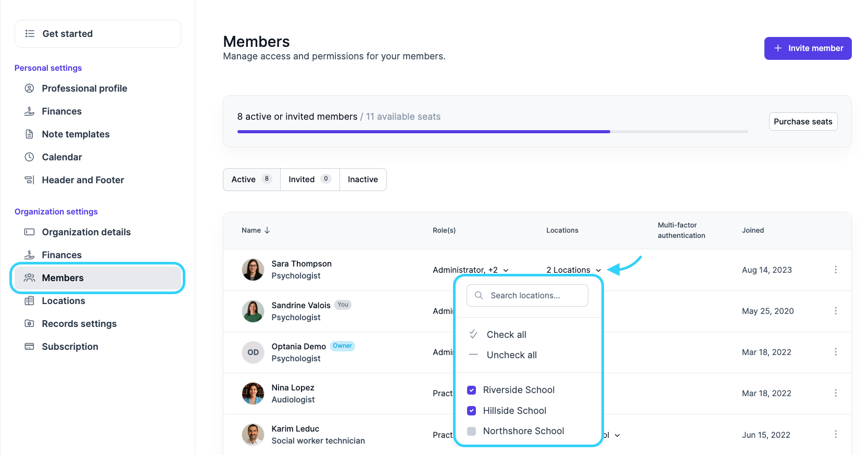868x455 pixels.
Task: Collapse the 2 Locations dropdown for Sara
Action: (573, 270)
